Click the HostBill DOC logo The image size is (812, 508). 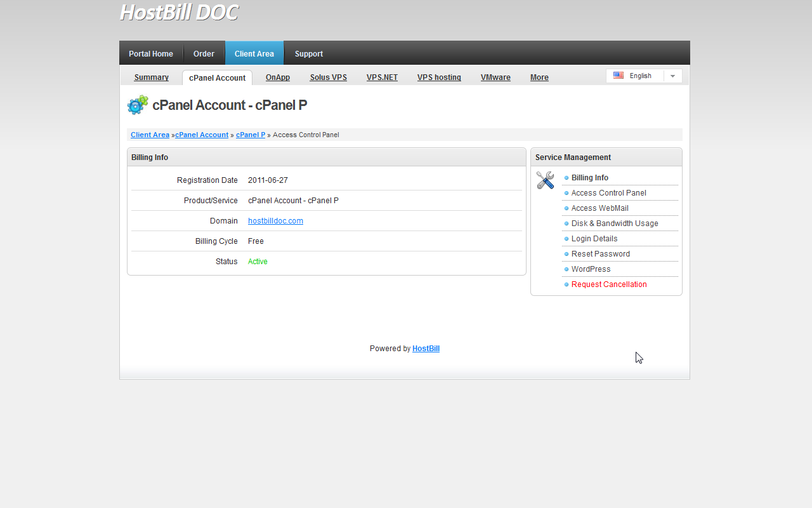click(x=179, y=13)
